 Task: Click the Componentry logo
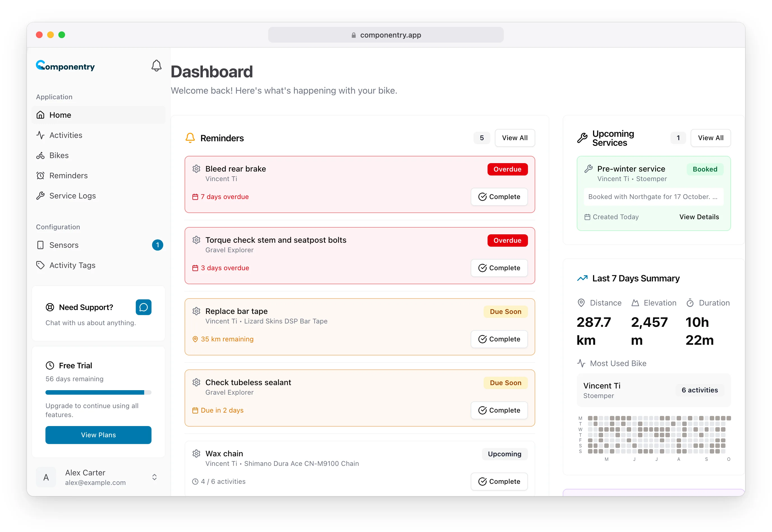pyautogui.click(x=65, y=66)
